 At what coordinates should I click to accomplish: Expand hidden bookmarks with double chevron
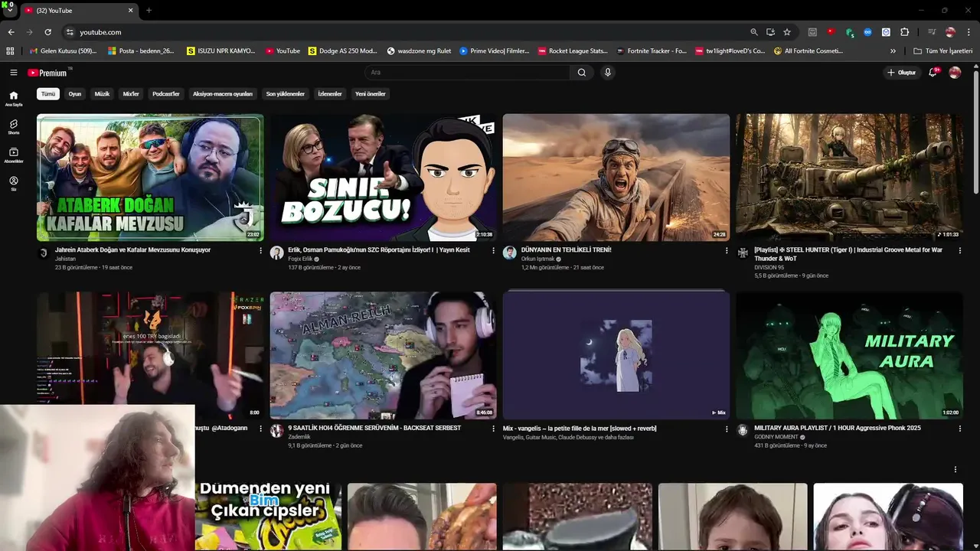point(893,51)
